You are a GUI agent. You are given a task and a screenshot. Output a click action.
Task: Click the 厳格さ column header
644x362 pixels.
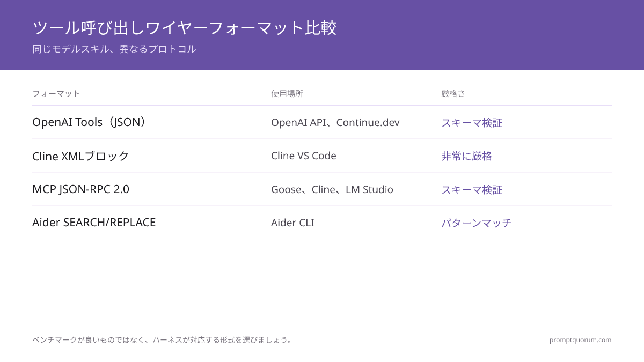[x=453, y=93]
